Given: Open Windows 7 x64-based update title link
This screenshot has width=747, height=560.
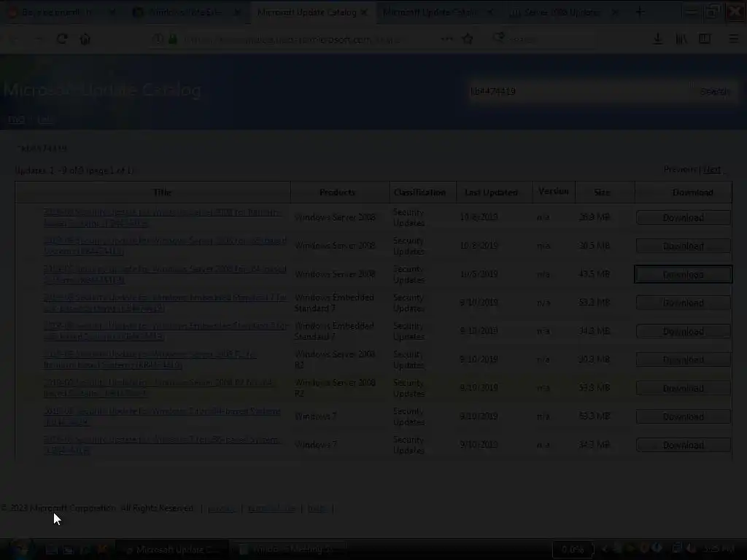Looking at the screenshot, I should pyautogui.click(x=162, y=416).
